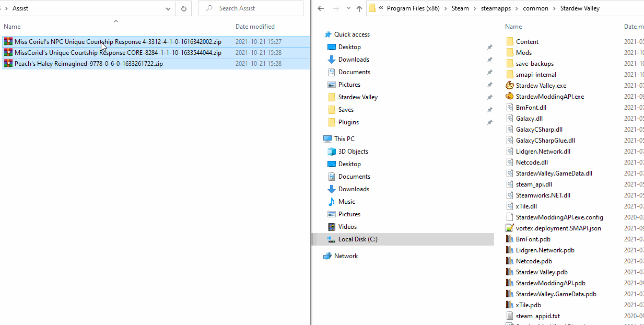Open the Music folder under This PC
The height and width of the screenshot is (325, 644).
(x=346, y=202)
